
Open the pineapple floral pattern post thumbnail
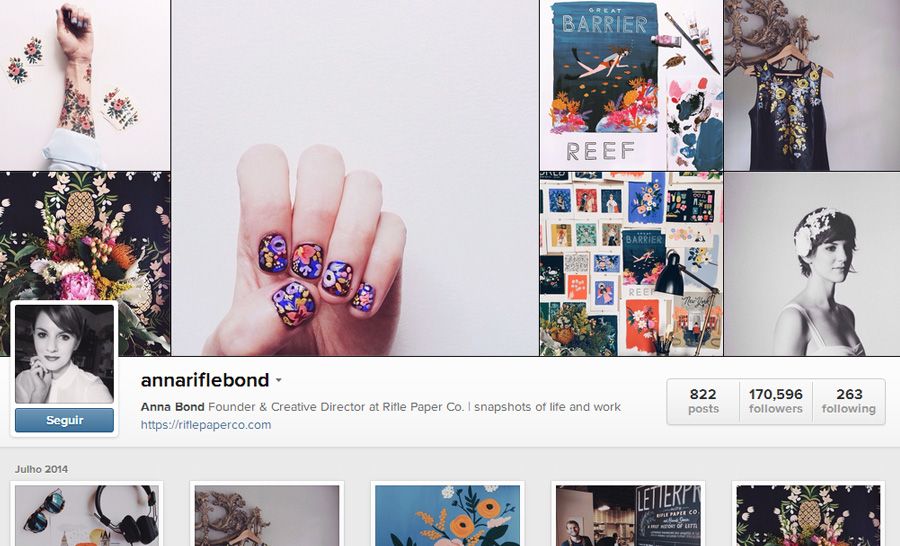(808, 515)
